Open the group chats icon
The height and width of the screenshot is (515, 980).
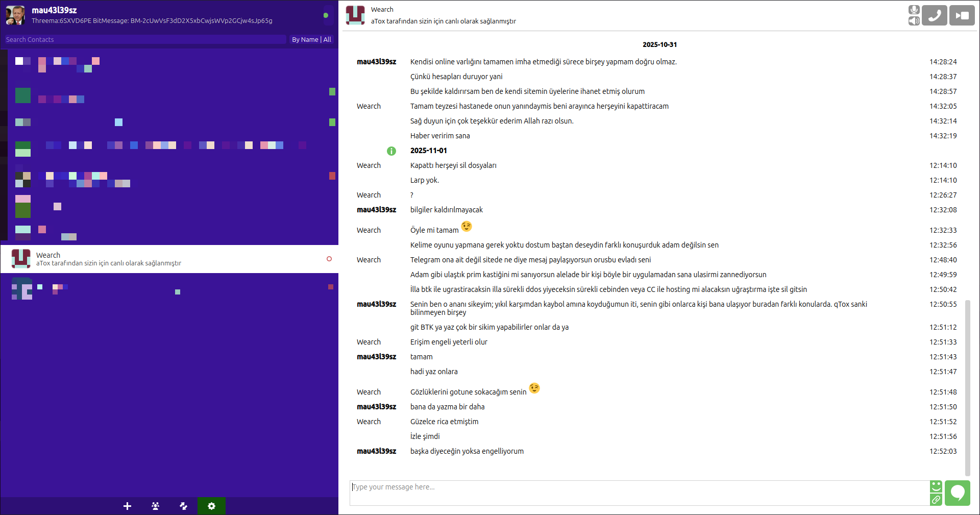155,506
